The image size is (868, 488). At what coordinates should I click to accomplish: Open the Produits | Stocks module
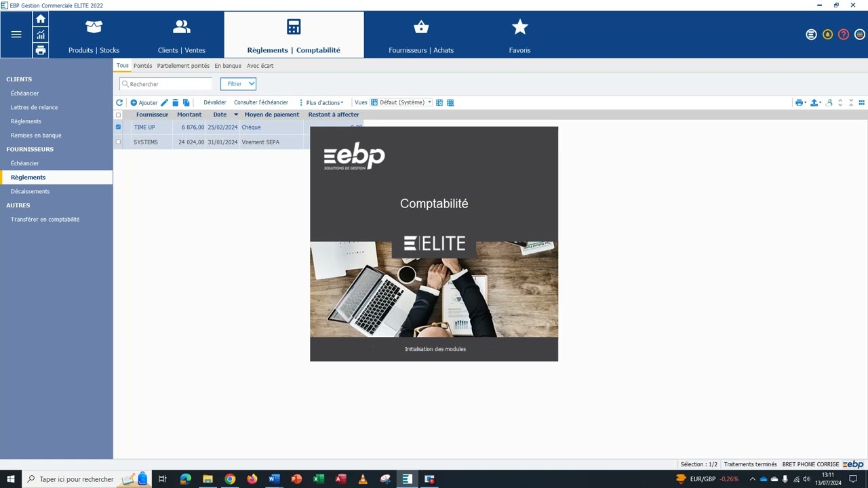[94, 35]
